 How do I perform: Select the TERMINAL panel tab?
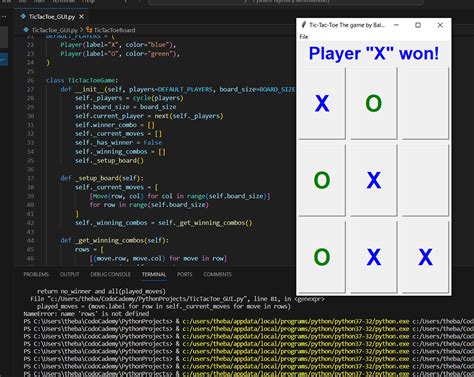click(154, 274)
